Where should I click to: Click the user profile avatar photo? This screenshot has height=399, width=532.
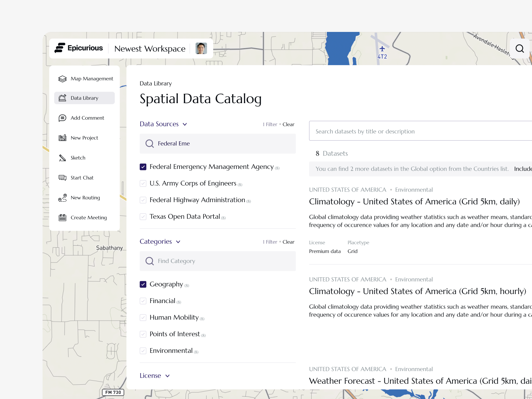[201, 49]
